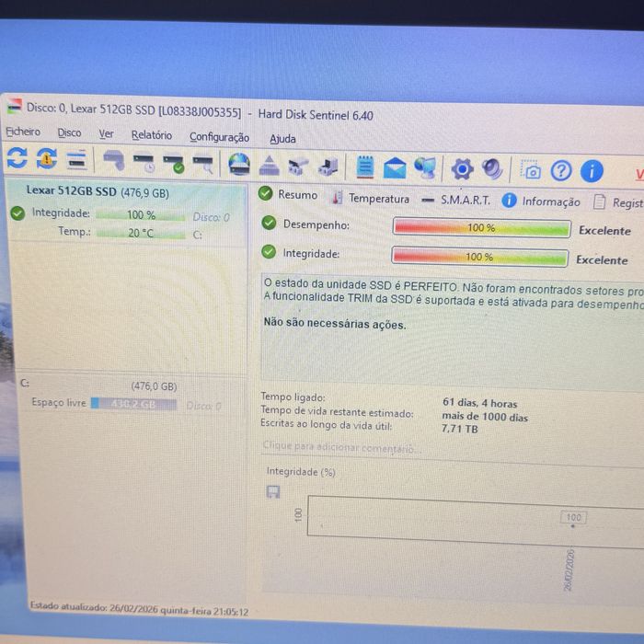Click the disk list lines toolbar icon
The image size is (644, 644).
(76, 159)
